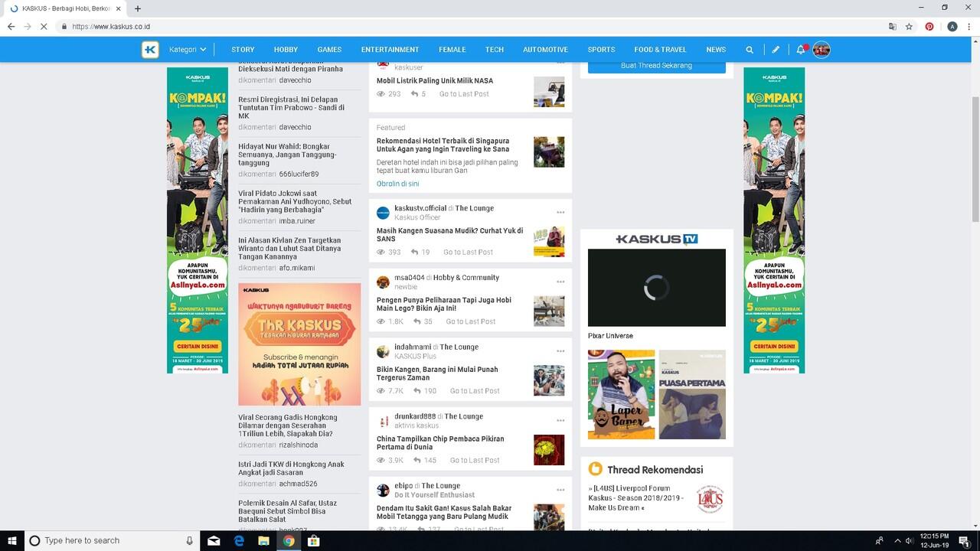Click msa0404 user avatar
Viewport: 980px width, 551px height.
click(383, 282)
